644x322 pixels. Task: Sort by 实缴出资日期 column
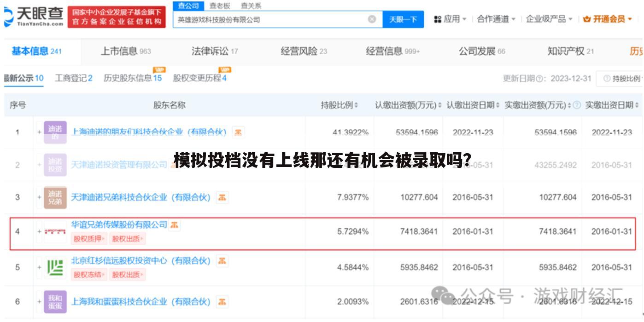point(637,105)
